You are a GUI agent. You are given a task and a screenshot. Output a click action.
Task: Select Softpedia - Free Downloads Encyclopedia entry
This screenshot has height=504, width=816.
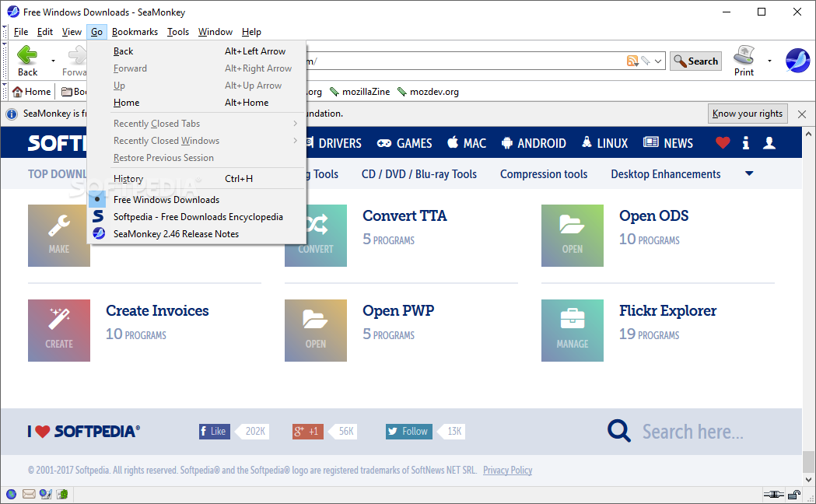(196, 217)
